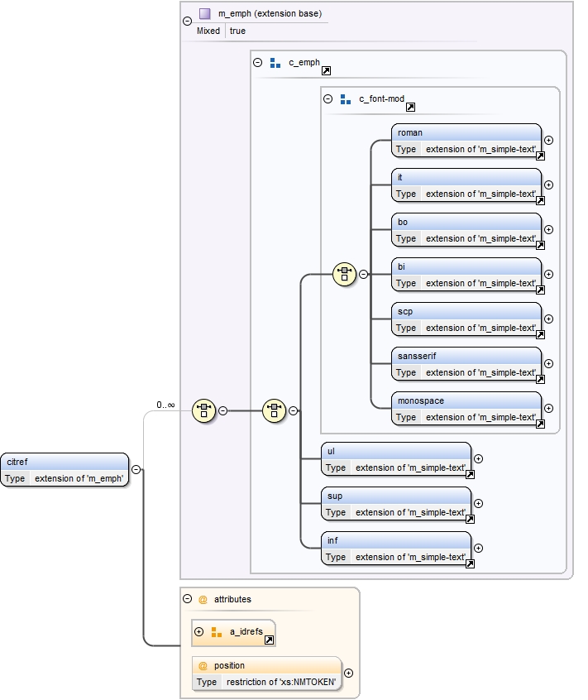Expand the roman element node
This screenshot has height=700, width=588.
[548, 141]
